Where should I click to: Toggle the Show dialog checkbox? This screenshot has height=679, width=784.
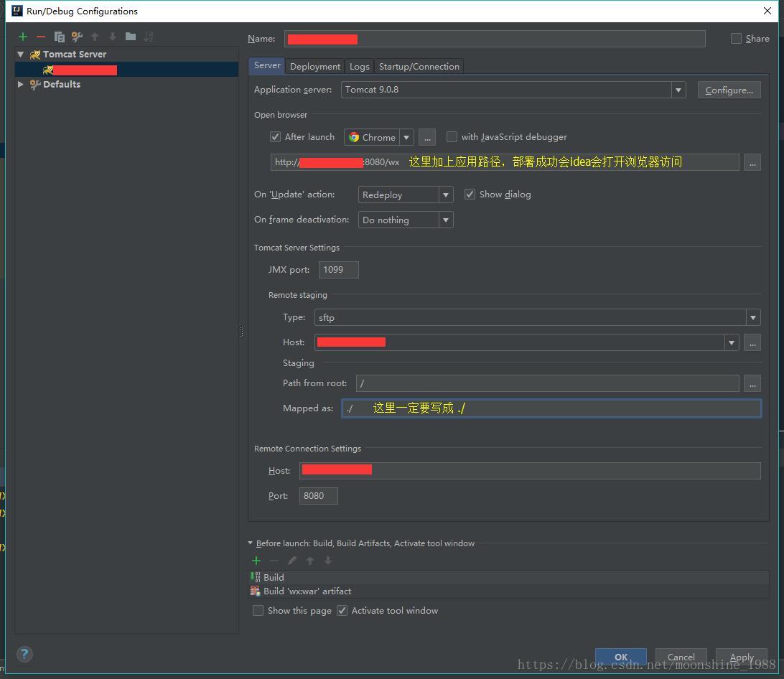point(470,194)
